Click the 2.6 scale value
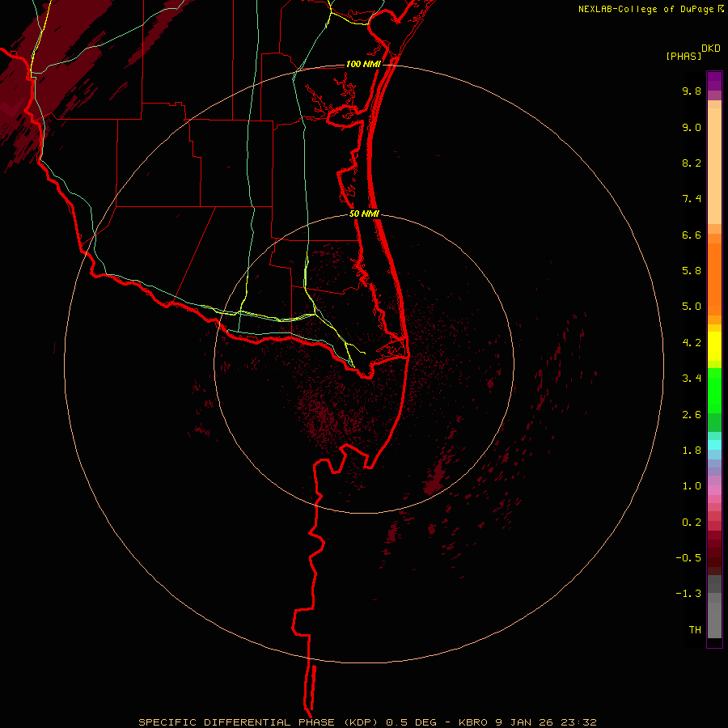The image size is (728, 728). point(692,415)
